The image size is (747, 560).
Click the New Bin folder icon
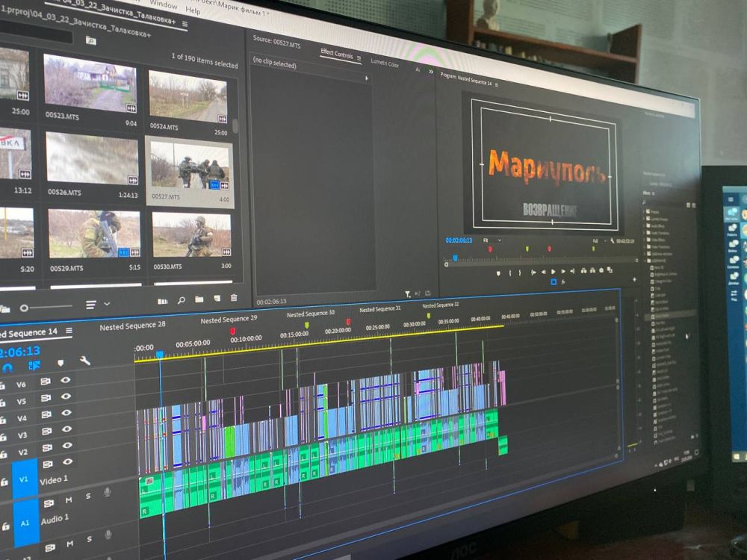click(x=199, y=299)
